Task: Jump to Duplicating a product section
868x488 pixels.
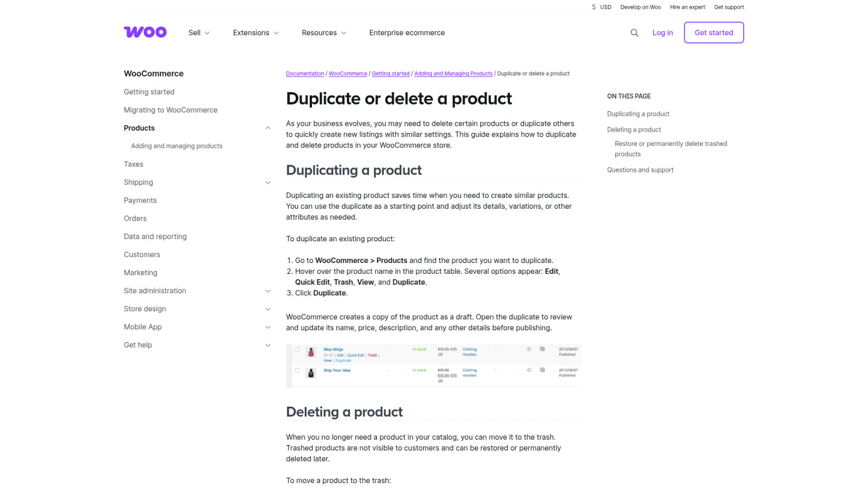Action: tap(638, 114)
